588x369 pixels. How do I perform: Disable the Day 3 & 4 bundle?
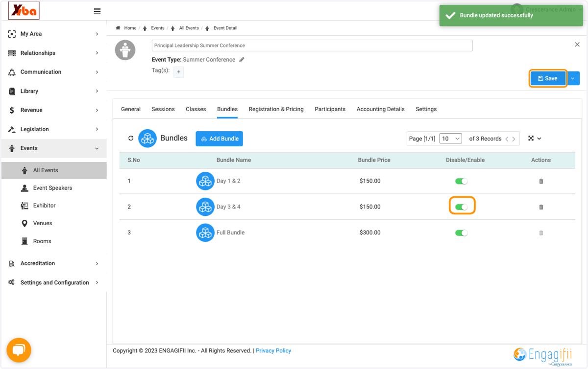click(x=461, y=207)
